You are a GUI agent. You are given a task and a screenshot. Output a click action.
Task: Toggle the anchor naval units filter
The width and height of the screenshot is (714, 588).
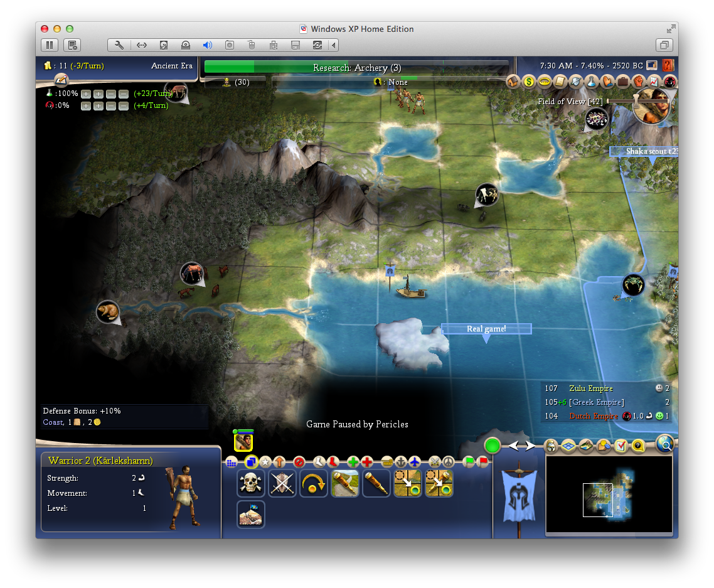pyautogui.click(x=400, y=462)
